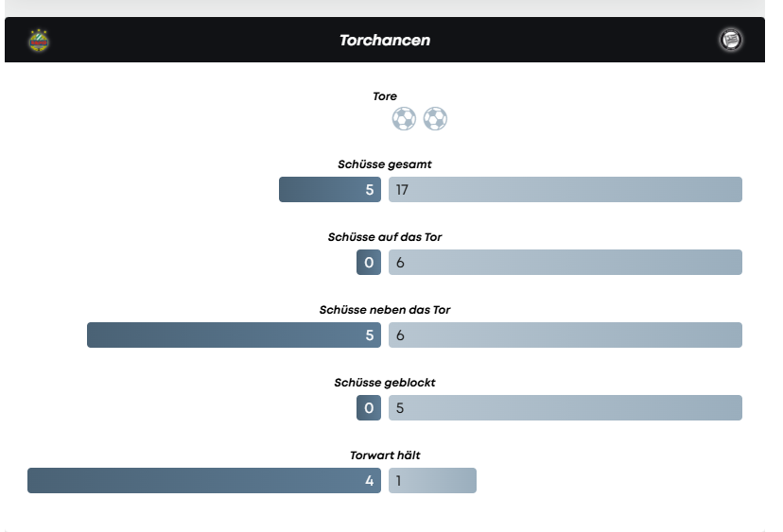The height and width of the screenshot is (532, 783).
Task: Click right bar showing 6 under Schüsse neben das Tor
Action: pos(565,335)
